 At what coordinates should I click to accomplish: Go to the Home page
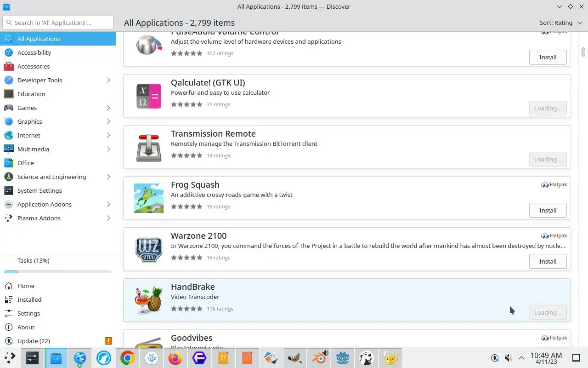pos(58,286)
